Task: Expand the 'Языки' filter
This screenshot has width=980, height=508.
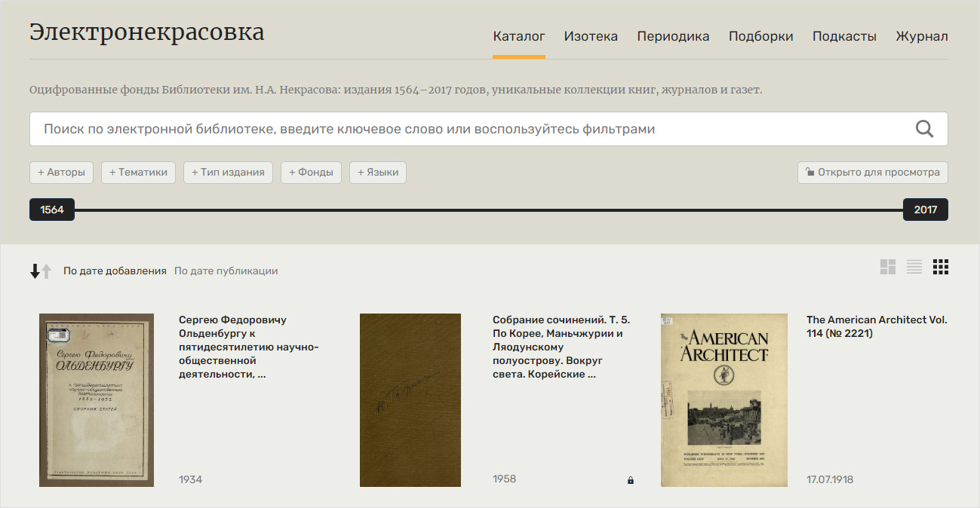Action: pos(377,173)
